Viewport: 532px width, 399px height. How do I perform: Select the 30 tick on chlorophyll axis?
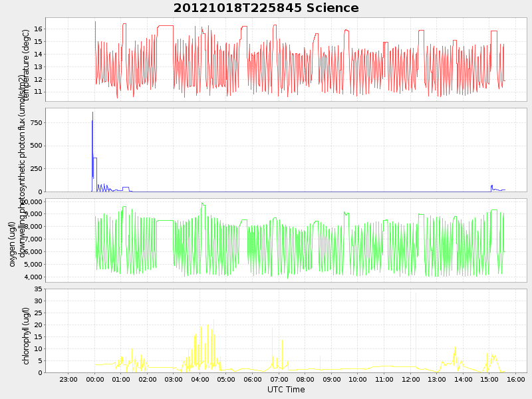point(38,301)
